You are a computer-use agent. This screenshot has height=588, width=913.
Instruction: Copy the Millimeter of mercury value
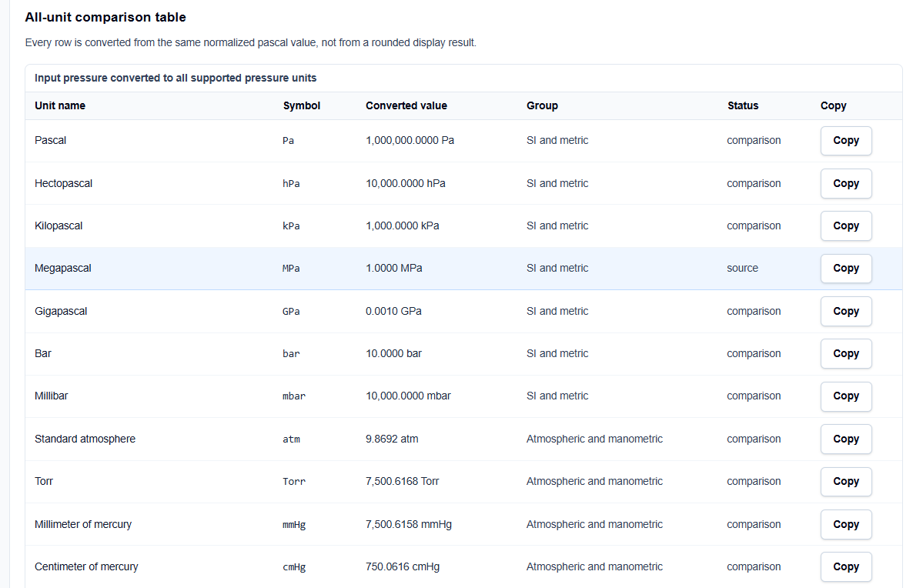tap(845, 525)
